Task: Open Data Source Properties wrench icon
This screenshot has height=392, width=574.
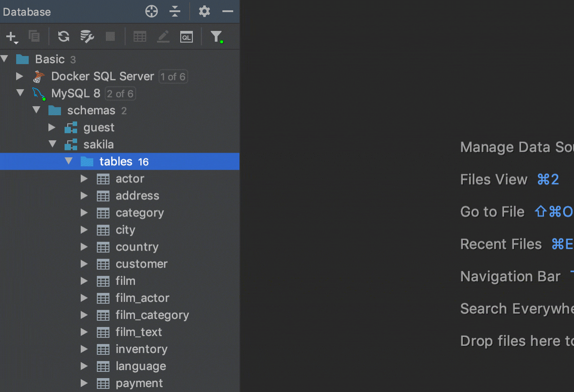Action: click(87, 37)
